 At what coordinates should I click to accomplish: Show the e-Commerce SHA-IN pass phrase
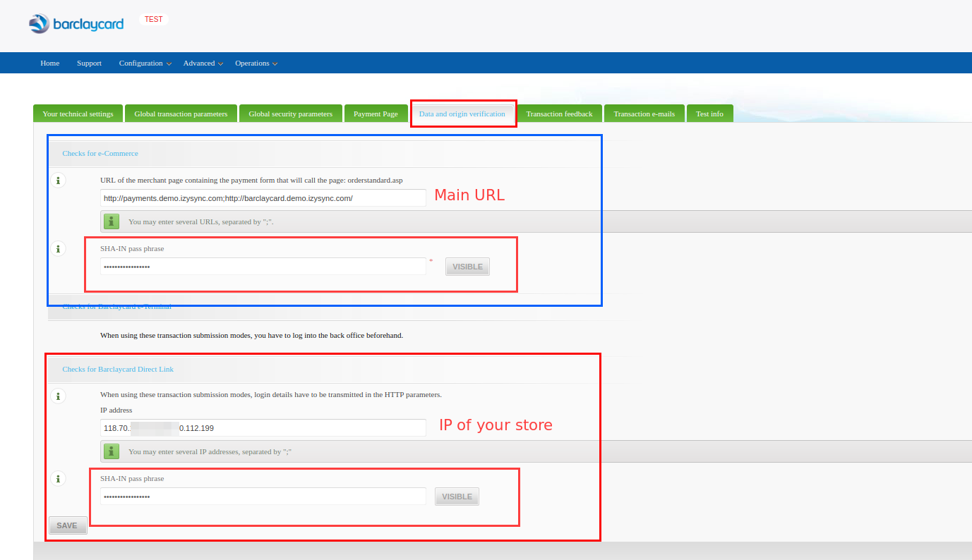pyautogui.click(x=467, y=267)
